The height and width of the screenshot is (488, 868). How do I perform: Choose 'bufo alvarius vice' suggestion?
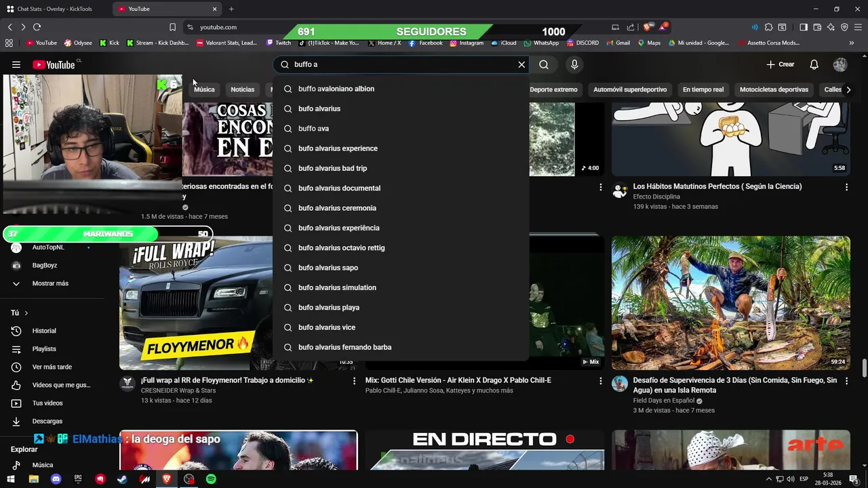(x=401, y=327)
